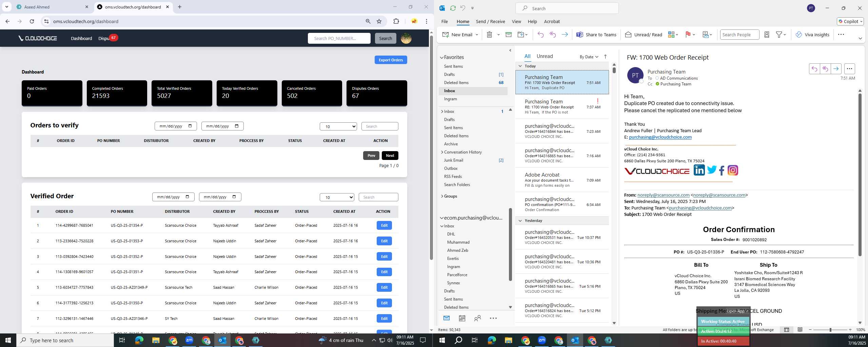Expand the Conversation History folder
Screen dimensions: 868x347
[442, 152]
